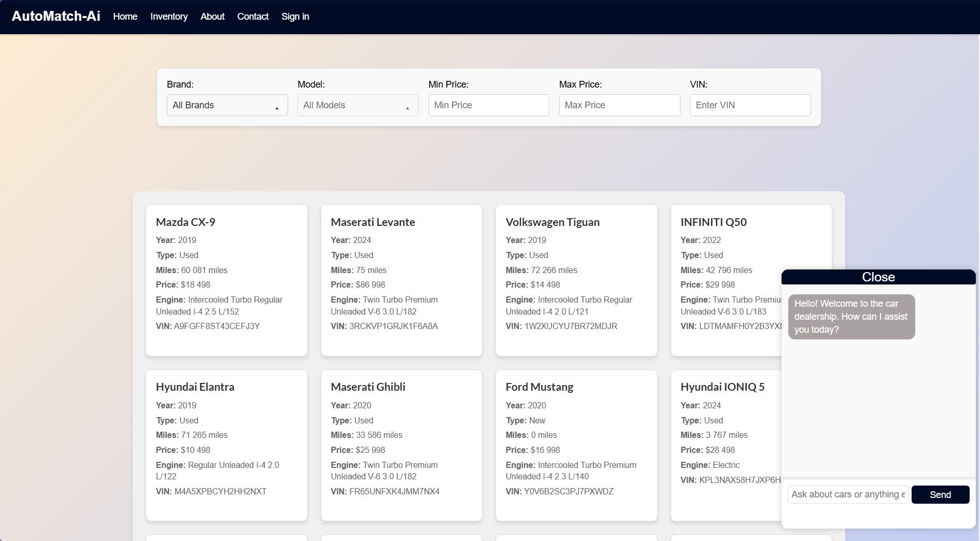Viewport: 980px width, 541px height.
Task: Click 60 081 miles on Mazda card
Action: (204, 270)
